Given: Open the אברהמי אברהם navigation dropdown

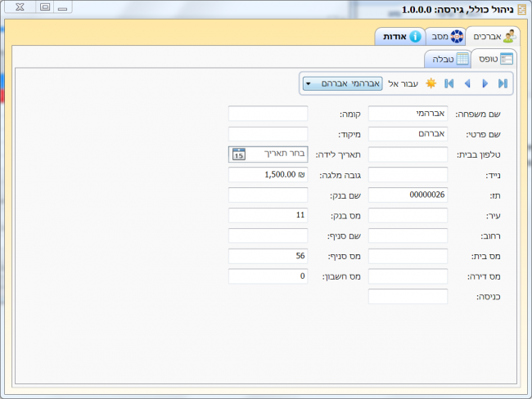Looking at the screenshot, I should (x=343, y=83).
